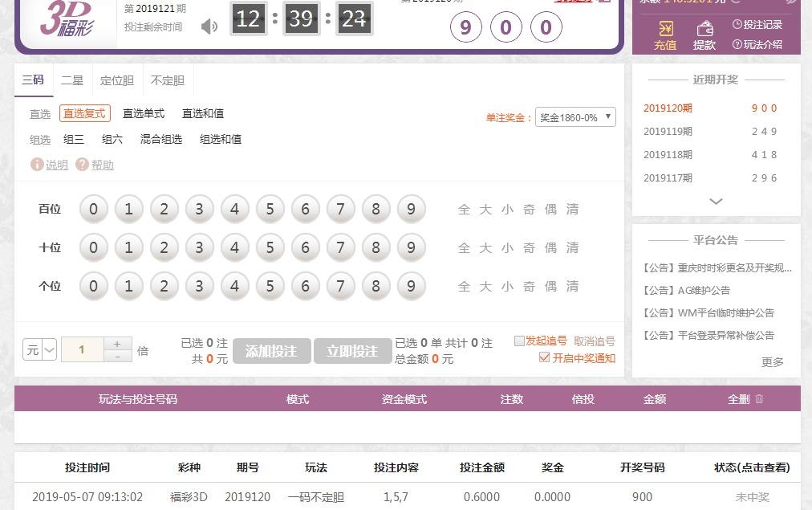The width and height of the screenshot is (812, 510).
Task: Mute the countdown sound speaker icon
Action: point(209,27)
